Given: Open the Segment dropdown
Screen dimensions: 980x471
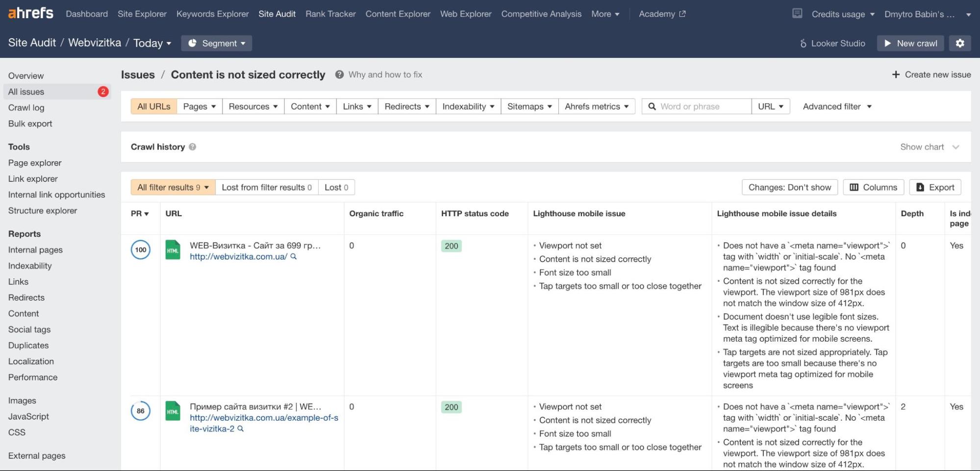Looking at the screenshot, I should pyautogui.click(x=216, y=43).
